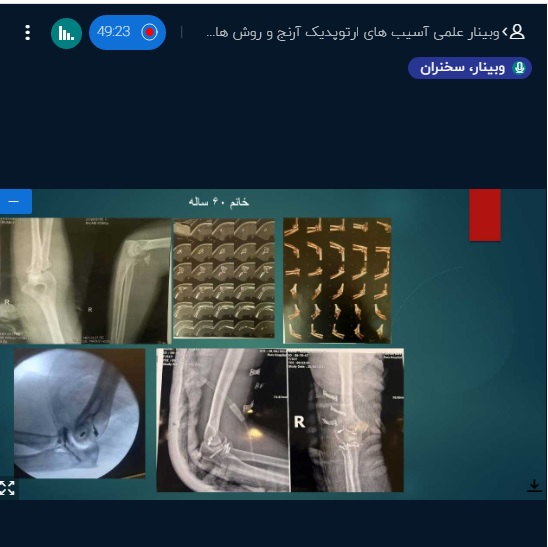Toggle the green microphone icon
Image resolution: width=548 pixels, height=547 pixels.
click(x=519, y=68)
